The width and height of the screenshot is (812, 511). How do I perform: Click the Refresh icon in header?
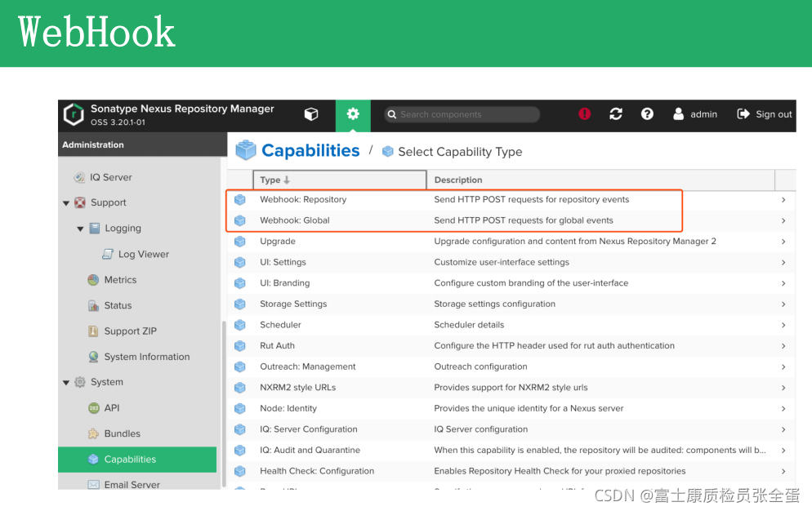pos(616,114)
